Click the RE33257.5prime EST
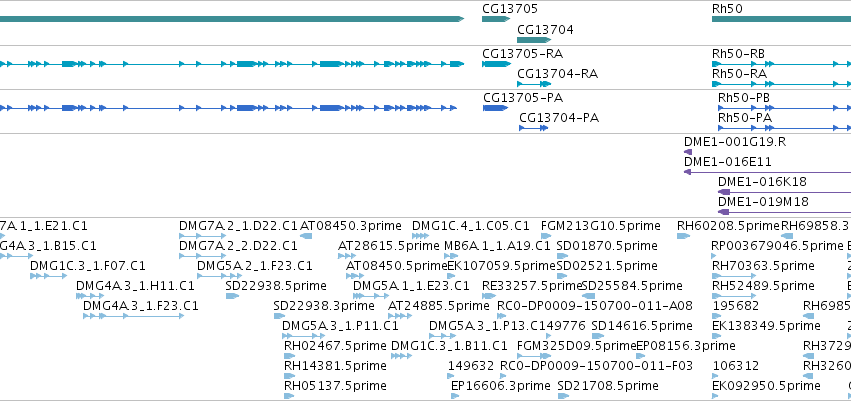This screenshot has height=401, width=851. (x=488, y=296)
